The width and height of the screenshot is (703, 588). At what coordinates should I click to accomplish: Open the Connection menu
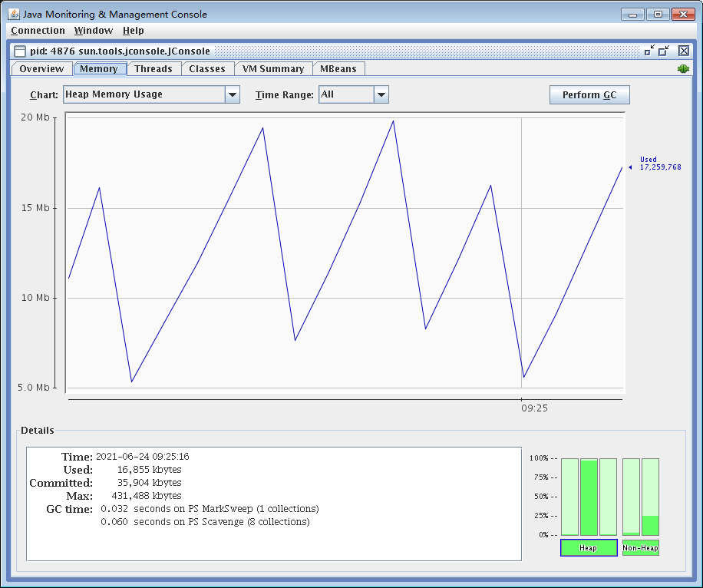click(x=38, y=31)
